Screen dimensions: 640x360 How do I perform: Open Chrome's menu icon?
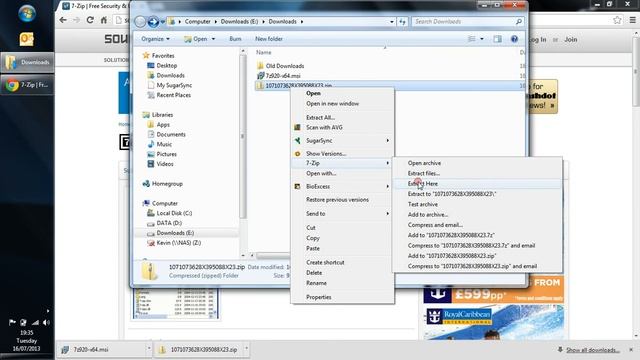[x=632, y=20]
